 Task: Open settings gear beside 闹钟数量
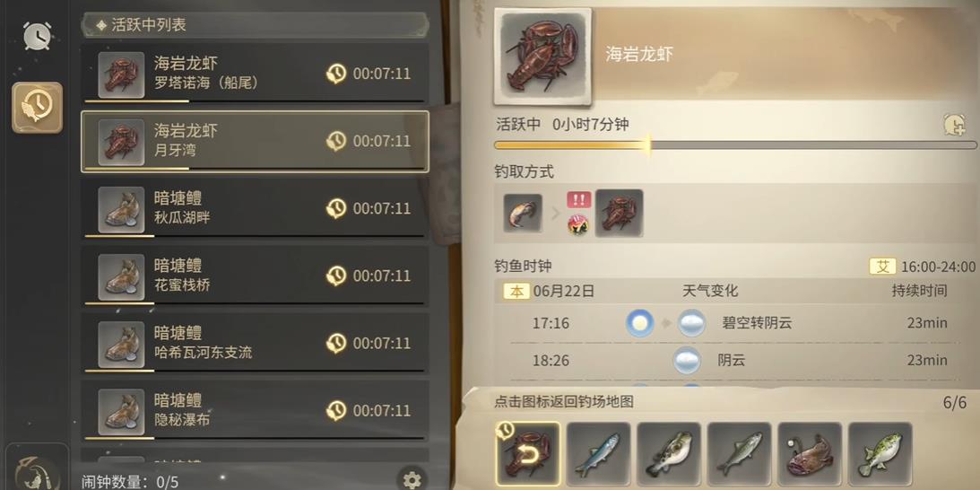412,480
